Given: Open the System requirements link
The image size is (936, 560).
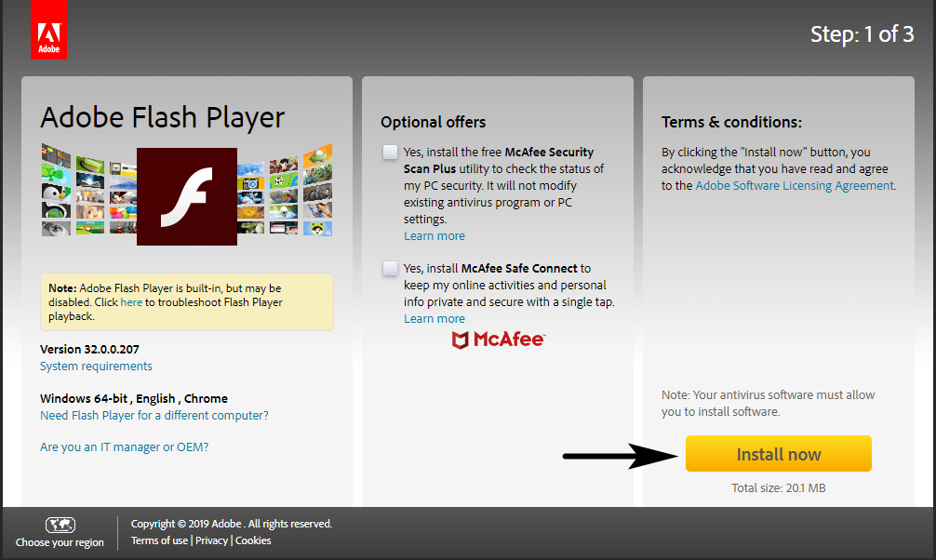Looking at the screenshot, I should 96,366.
